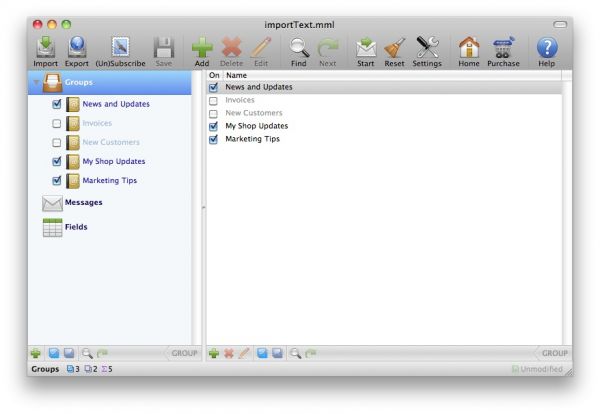
Task: Click the Home toolbar icon
Action: click(x=469, y=47)
